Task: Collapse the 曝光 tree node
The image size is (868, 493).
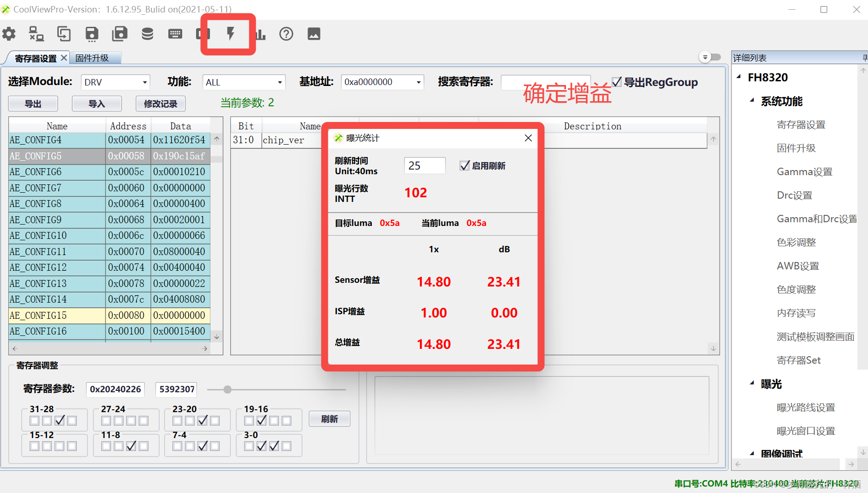Action: pyautogui.click(x=752, y=383)
